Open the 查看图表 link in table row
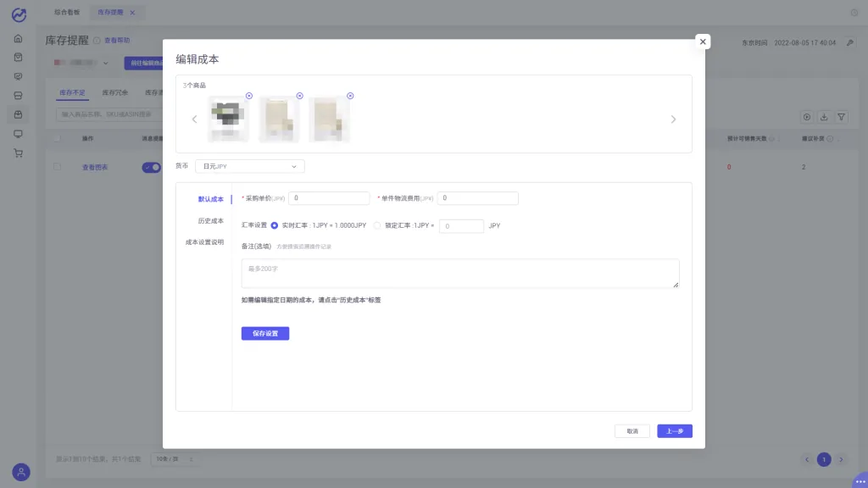The image size is (868, 488). click(95, 167)
